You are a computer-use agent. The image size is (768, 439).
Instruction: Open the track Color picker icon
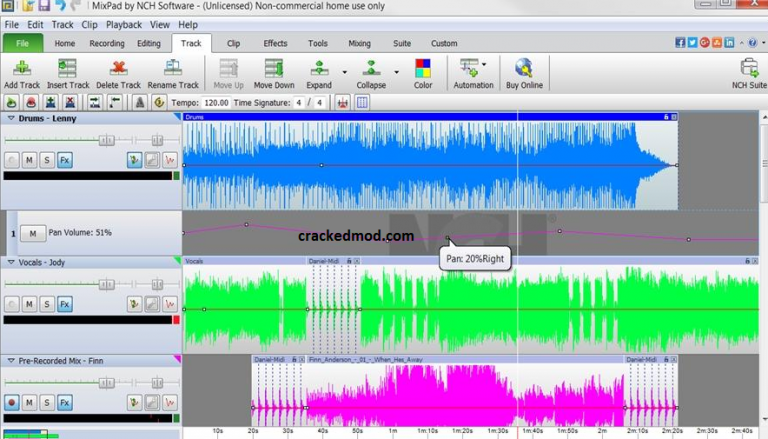[423, 68]
